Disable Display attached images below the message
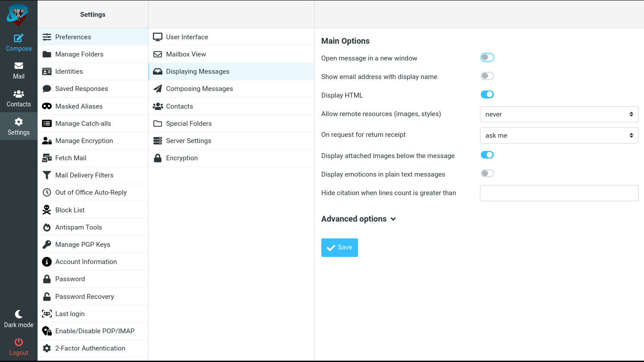This screenshot has height=362, width=644. coord(487,155)
